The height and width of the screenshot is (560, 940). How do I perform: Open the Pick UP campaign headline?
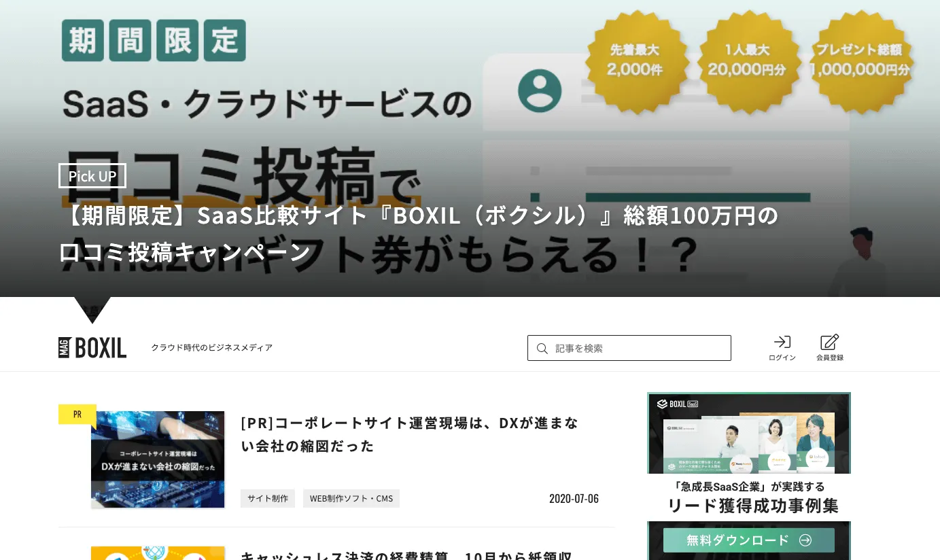418,234
